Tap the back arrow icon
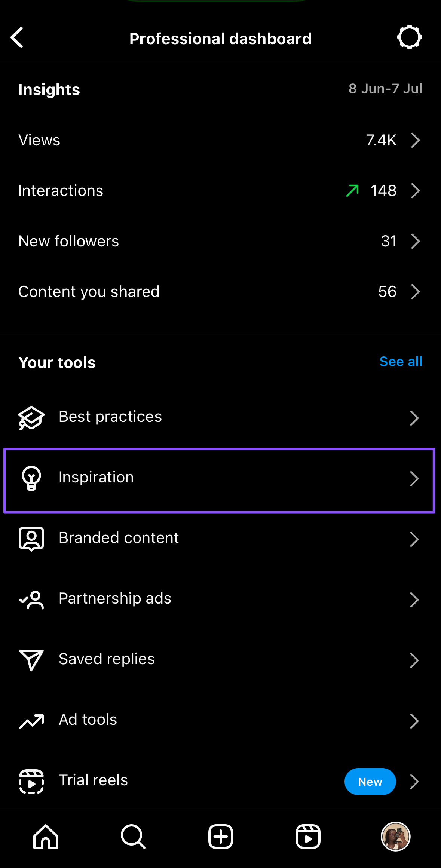This screenshot has width=441, height=868. 17,37
